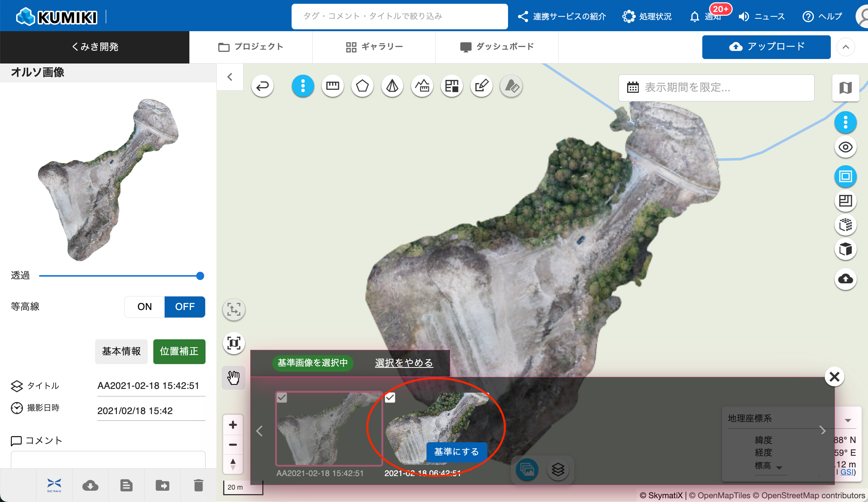Collapse the left side panel with the arrow

point(230,77)
